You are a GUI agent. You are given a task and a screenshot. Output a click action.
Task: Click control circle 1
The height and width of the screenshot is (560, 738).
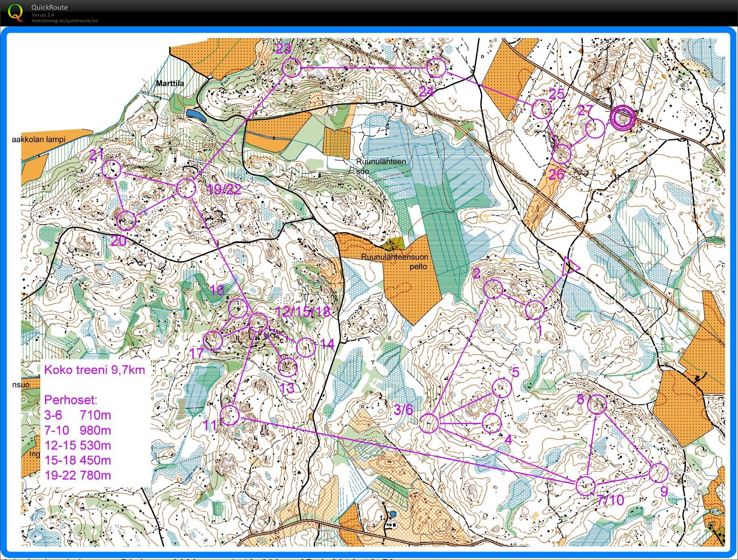pos(535,310)
